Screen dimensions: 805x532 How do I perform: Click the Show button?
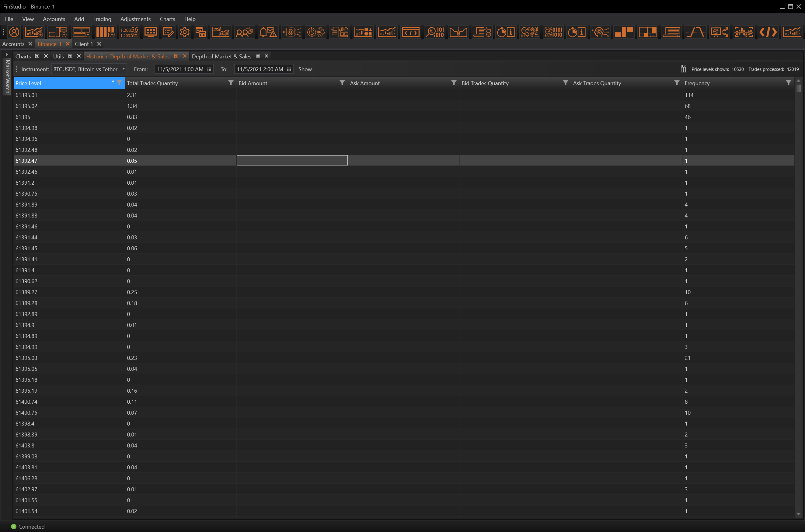click(x=305, y=69)
